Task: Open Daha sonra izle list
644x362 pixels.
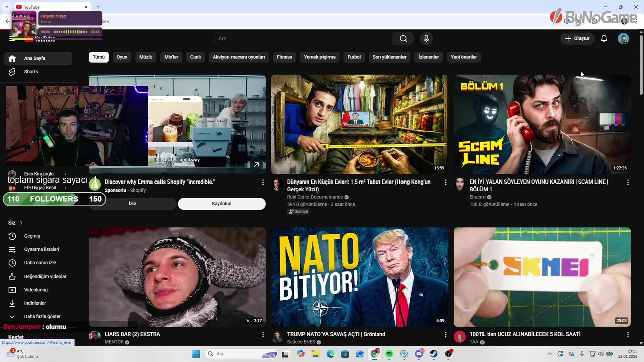Action: (x=38, y=263)
